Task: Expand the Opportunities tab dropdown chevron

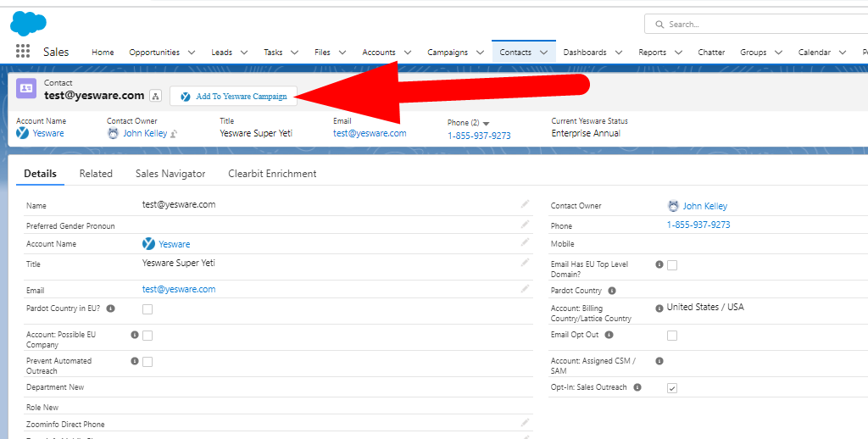Action: click(x=191, y=53)
